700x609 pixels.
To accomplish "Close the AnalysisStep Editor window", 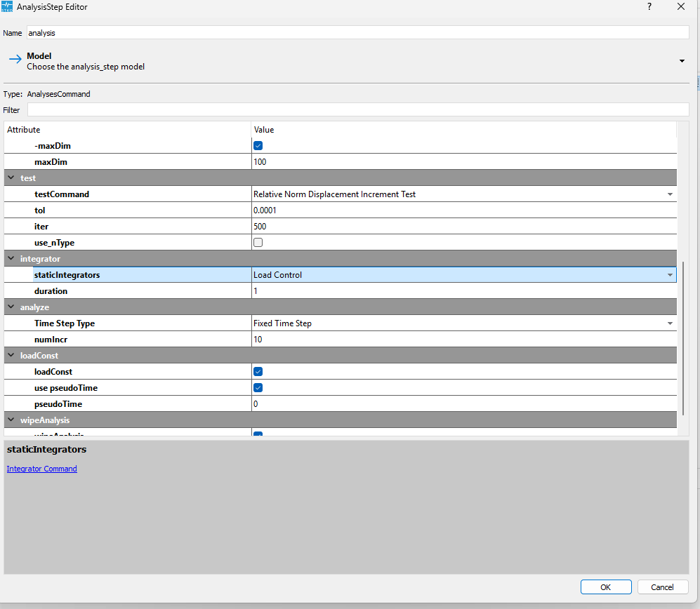I will [681, 7].
